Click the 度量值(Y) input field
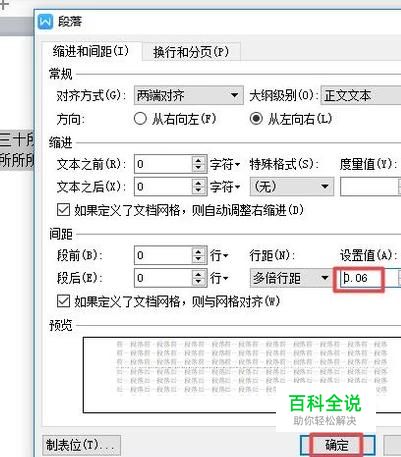This screenshot has height=457, width=401. click(369, 187)
